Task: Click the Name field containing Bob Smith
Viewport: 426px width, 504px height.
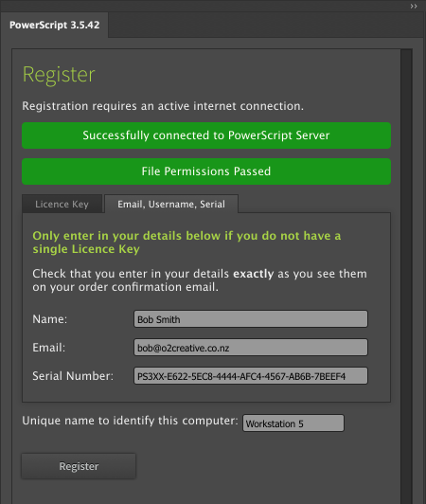Action: click(x=251, y=319)
